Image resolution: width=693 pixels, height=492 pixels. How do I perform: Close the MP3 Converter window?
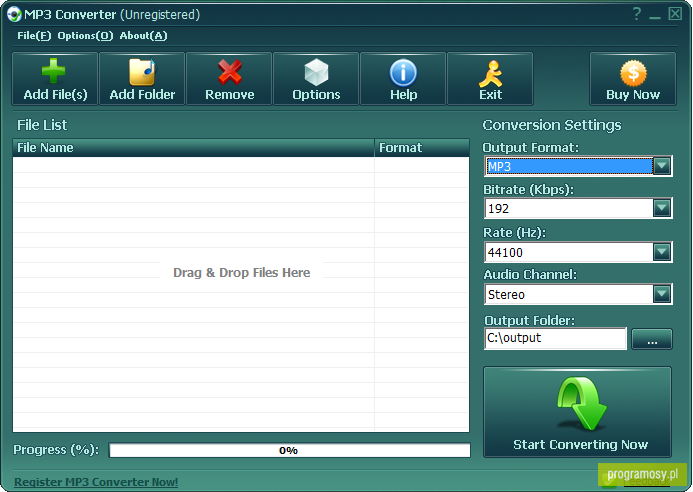click(x=675, y=14)
